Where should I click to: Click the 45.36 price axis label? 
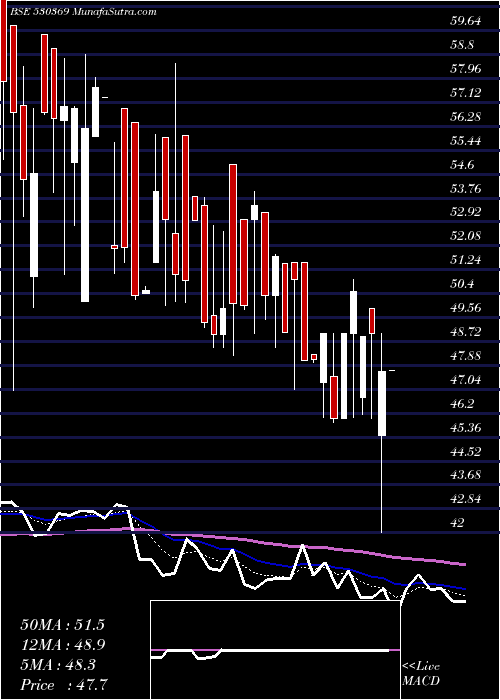click(467, 428)
